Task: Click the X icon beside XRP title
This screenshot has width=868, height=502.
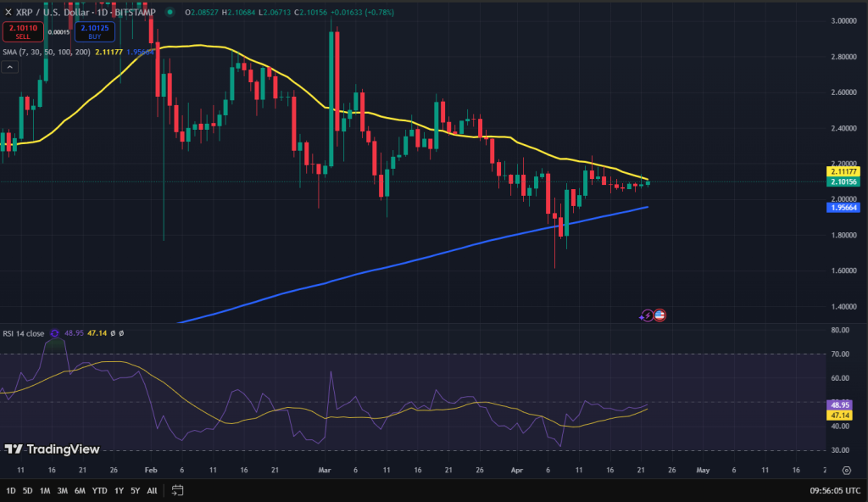Action: [8, 12]
